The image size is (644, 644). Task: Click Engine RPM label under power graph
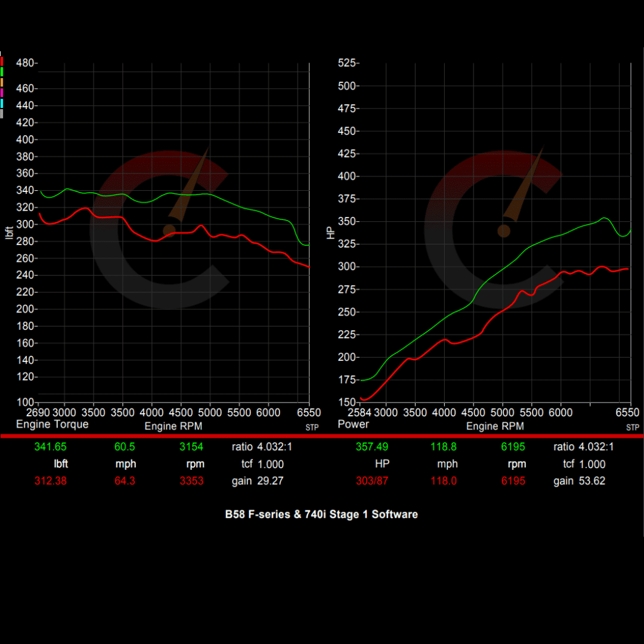tap(495, 426)
